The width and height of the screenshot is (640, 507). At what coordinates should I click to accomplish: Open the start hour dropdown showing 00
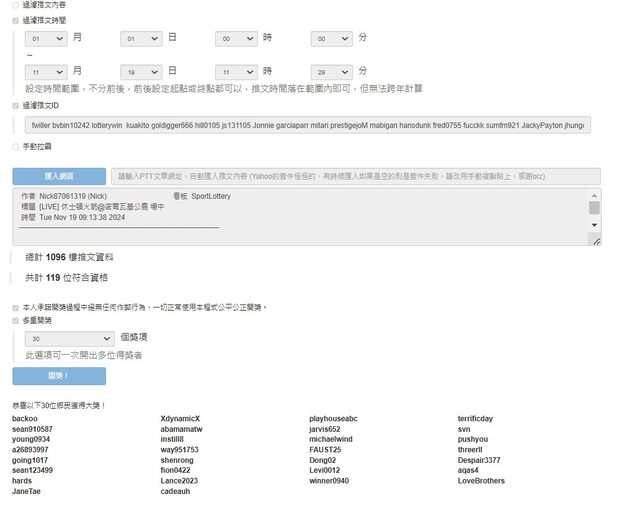coord(236,38)
